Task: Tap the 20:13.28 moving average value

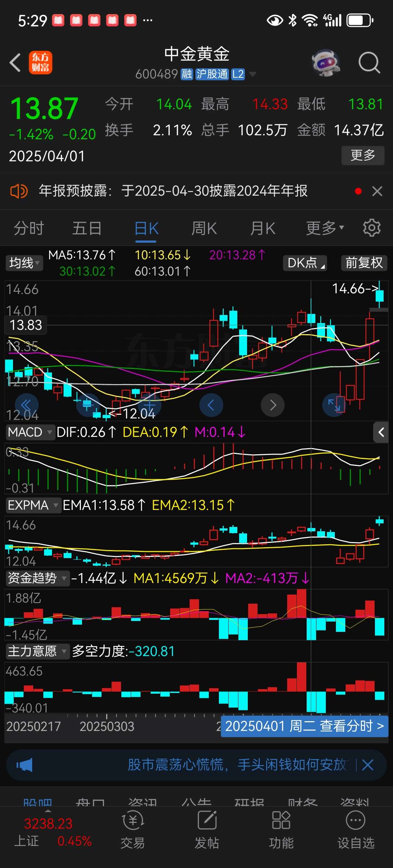Action: (237, 255)
